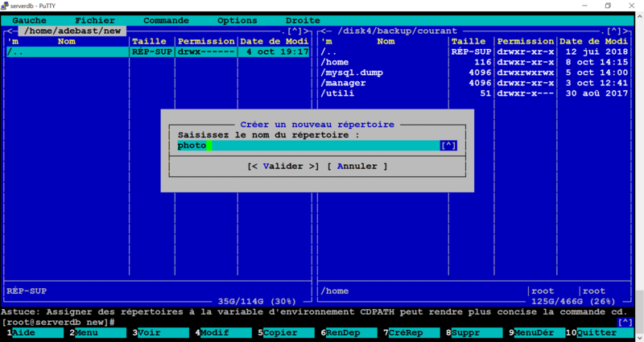Click the directory name input field
This screenshot has height=342, width=644.
pyautogui.click(x=308, y=146)
